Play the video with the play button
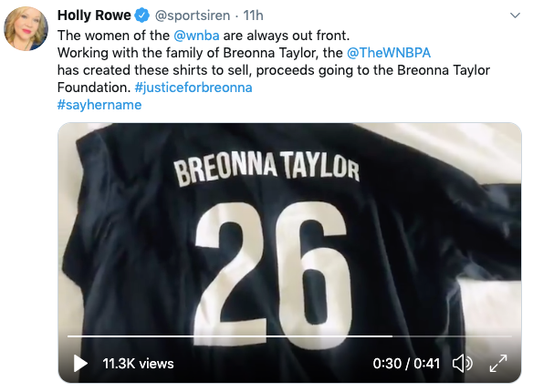 80,363
